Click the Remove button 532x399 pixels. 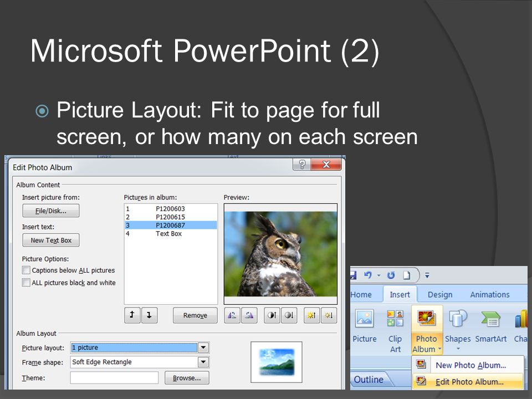[195, 315]
